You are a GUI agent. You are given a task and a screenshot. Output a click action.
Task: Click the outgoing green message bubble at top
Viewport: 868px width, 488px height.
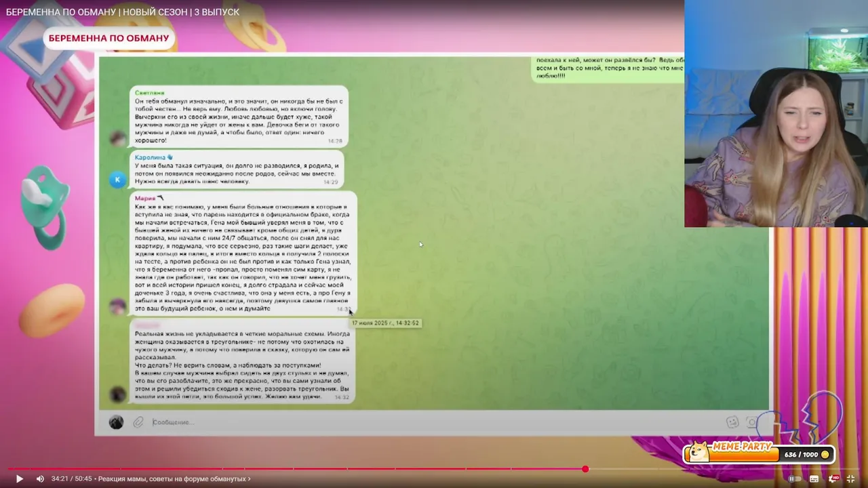pos(608,68)
